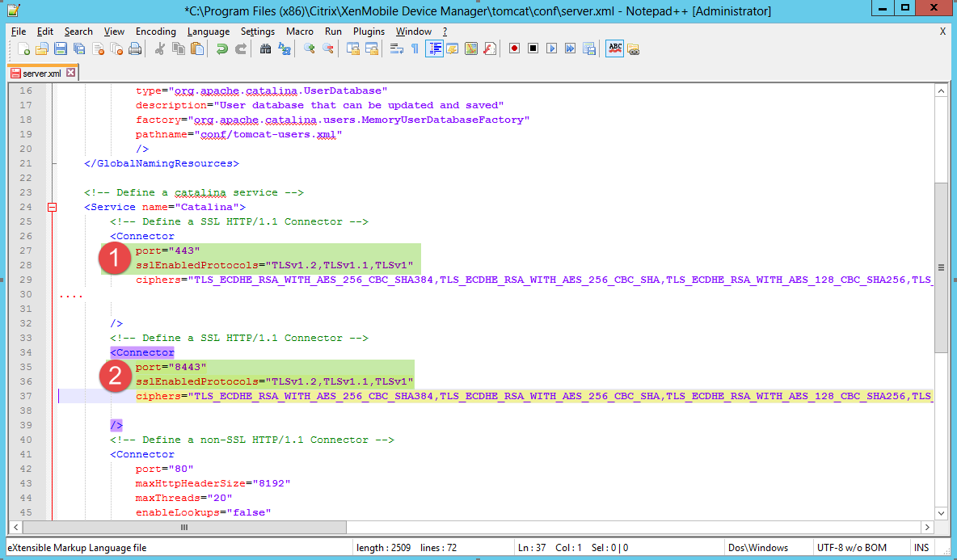Open the Window menu

[413, 32]
